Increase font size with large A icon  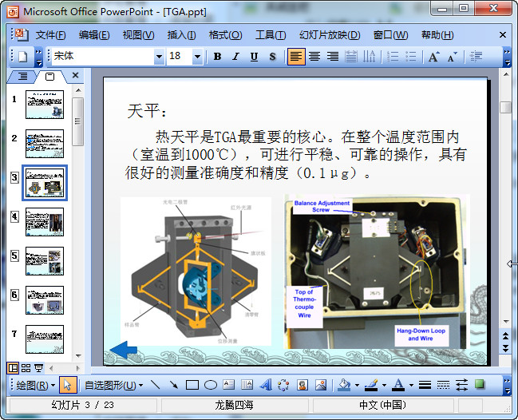click(x=433, y=57)
